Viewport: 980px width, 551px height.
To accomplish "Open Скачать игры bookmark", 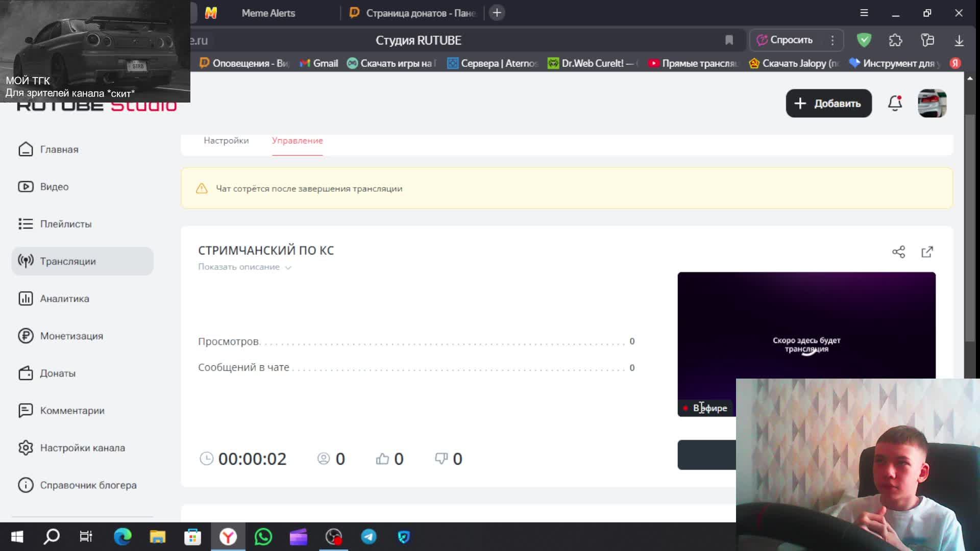I will point(392,63).
